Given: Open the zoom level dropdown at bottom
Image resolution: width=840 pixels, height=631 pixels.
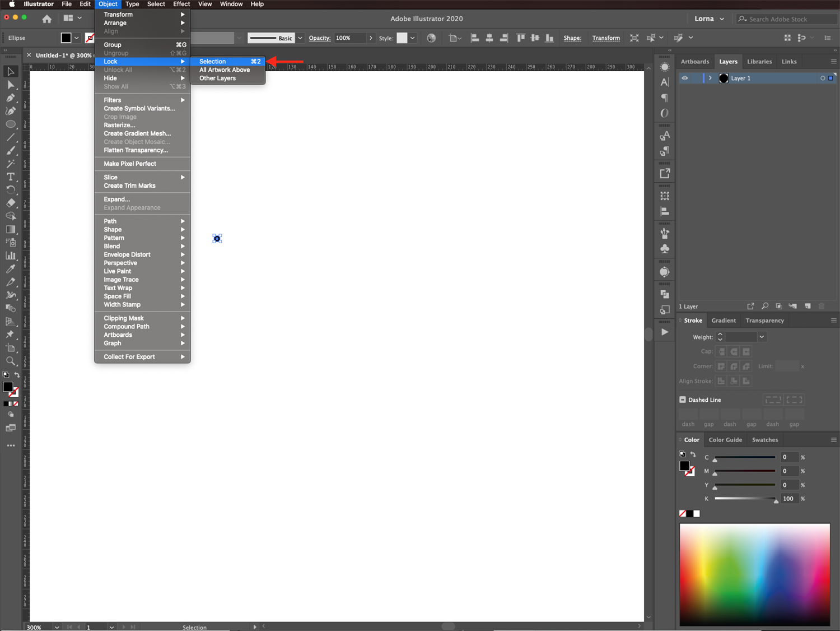Looking at the screenshot, I should point(57,627).
